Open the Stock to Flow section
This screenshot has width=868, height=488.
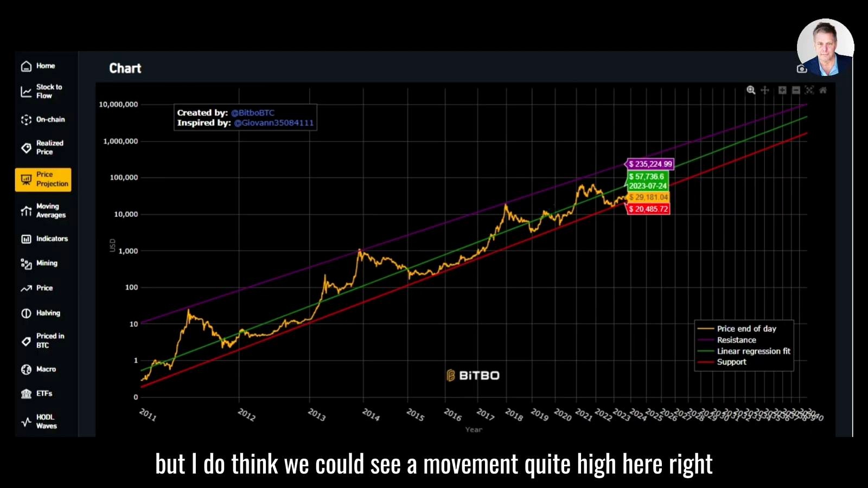tap(42, 91)
